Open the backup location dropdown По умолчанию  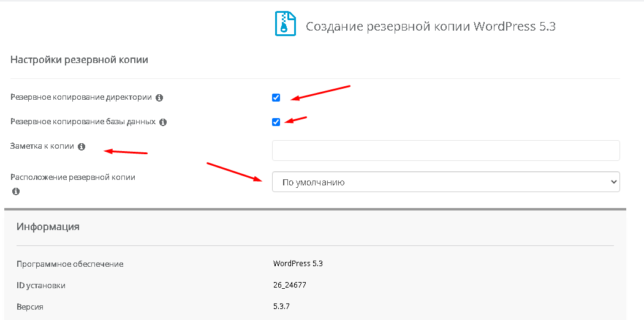[445, 182]
